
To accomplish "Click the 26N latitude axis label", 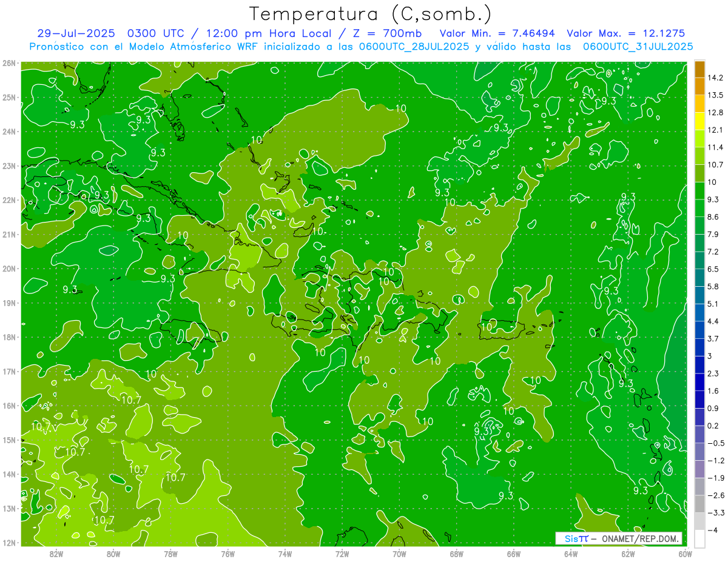I will click(8, 63).
